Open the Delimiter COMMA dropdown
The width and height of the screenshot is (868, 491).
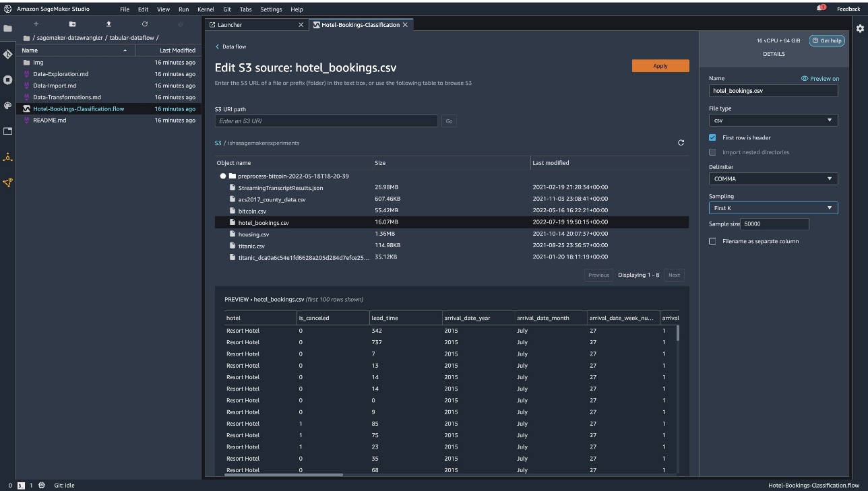point(774,178)
